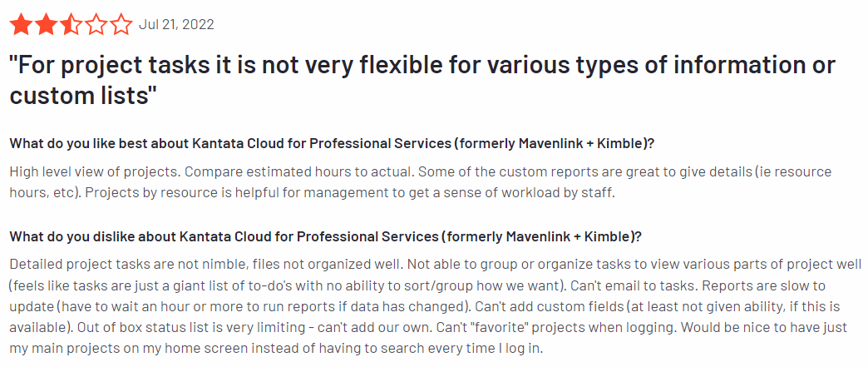Click the 'High level view of projects' sentence

click(91, 171)
